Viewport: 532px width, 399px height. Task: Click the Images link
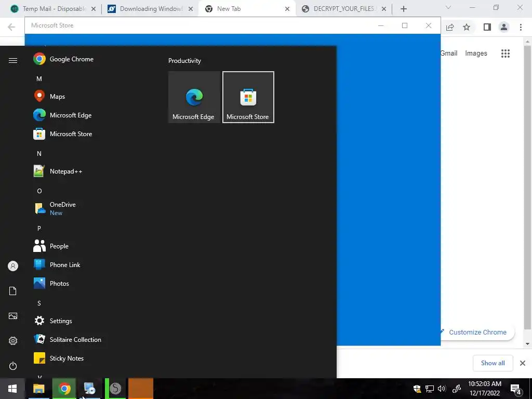coord(476,54)
